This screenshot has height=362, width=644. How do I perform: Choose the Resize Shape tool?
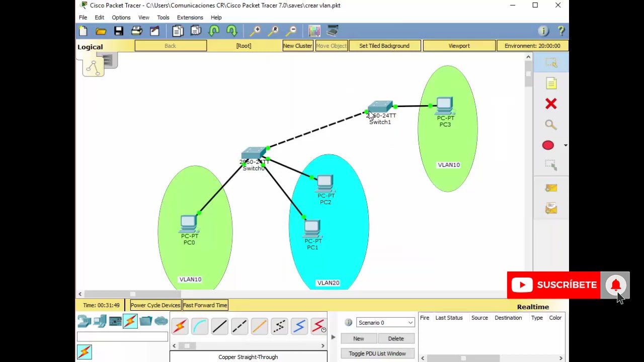(551, 165)
